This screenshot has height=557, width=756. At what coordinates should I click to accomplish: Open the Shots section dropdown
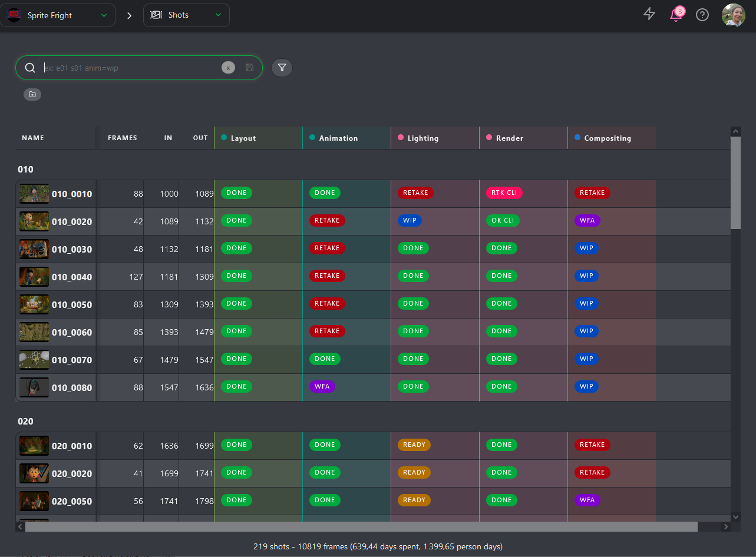(x=186, y=15)
